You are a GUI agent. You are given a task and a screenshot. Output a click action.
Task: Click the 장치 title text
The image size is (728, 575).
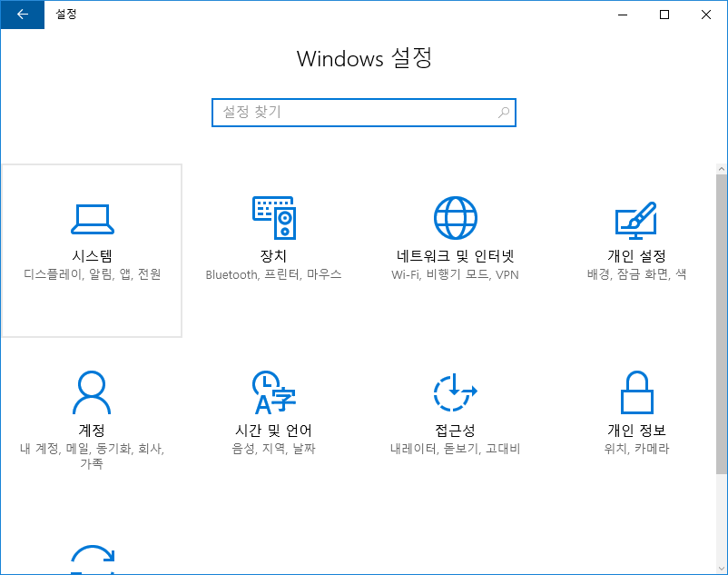(x=273, y=255)
